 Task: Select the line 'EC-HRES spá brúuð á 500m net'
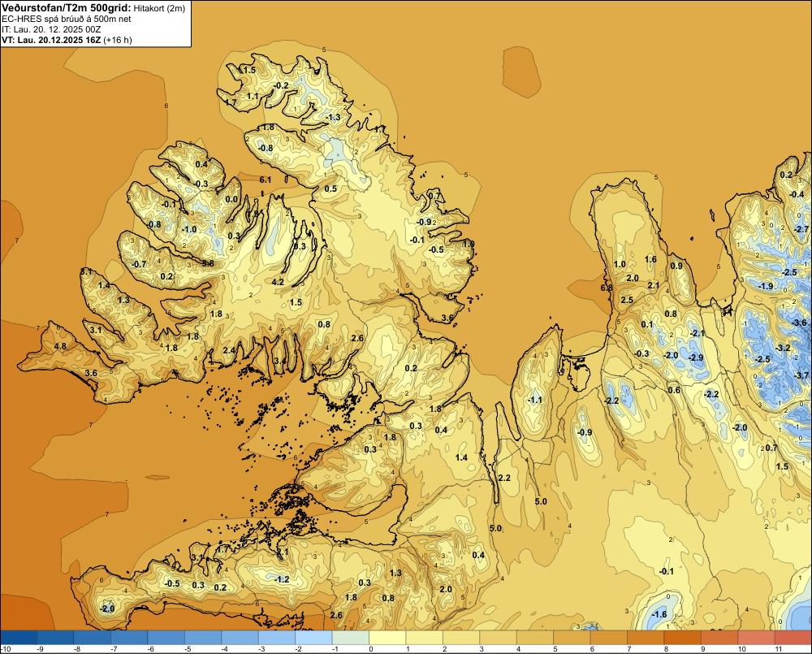[67, 19]
